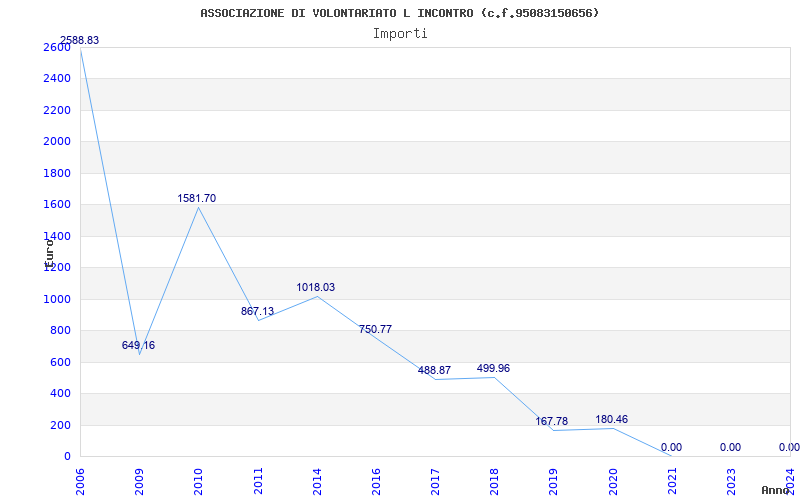Click the 167.78 value label
The image size is (800, 500).
click(x=552, y=422)
